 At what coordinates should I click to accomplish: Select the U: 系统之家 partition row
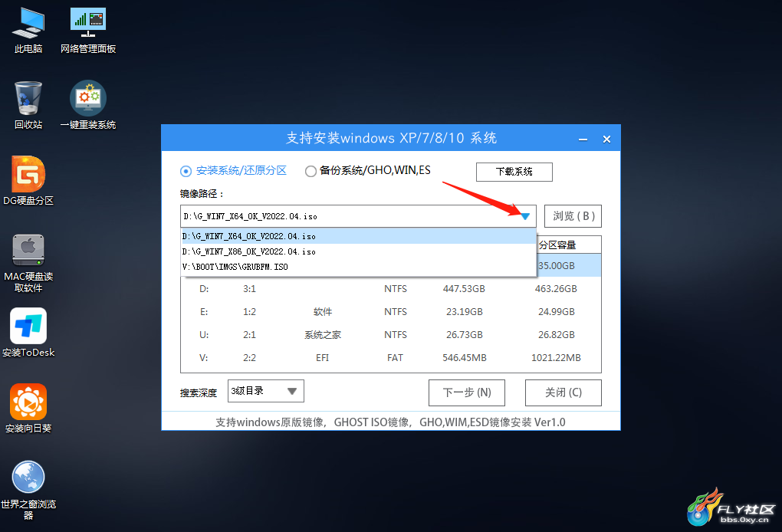point(391,334)
